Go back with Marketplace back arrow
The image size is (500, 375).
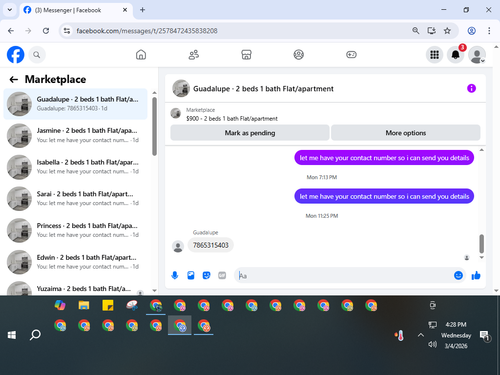tap(14, 79)
